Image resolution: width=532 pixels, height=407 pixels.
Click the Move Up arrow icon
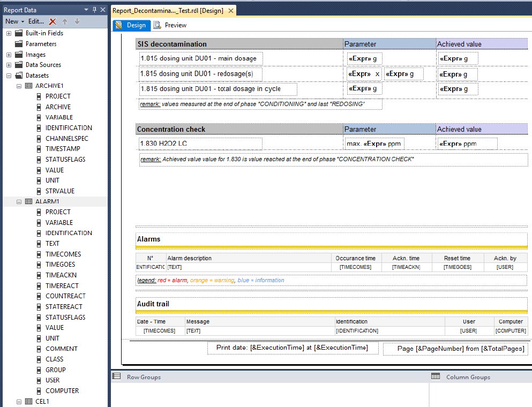click(x=65, y=21)
